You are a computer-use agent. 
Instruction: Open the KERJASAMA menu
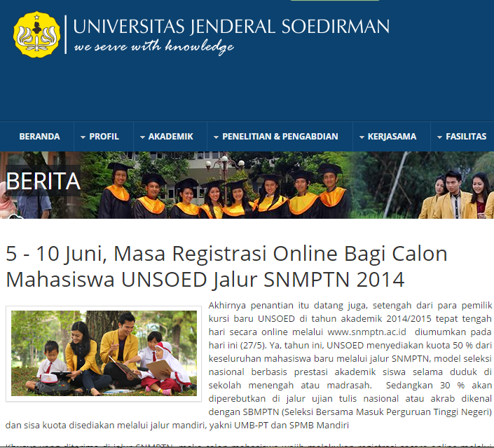tap(392, 137)
